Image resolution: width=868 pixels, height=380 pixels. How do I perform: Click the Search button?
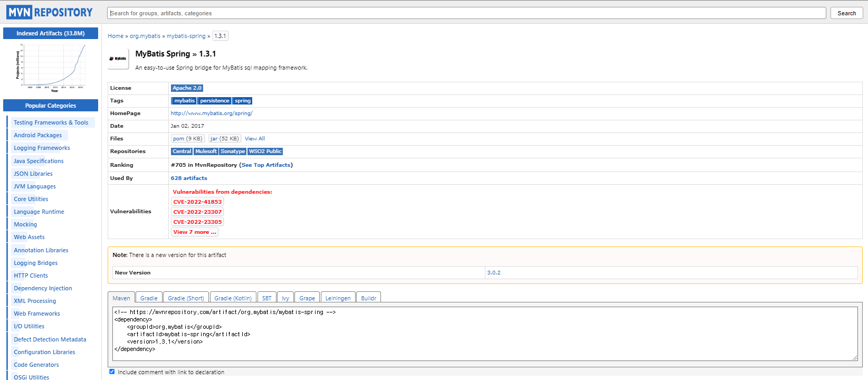coord(846,13)
